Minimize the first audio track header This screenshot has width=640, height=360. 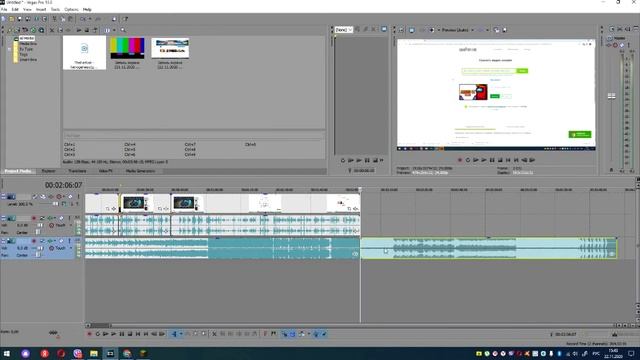(4, 218)
